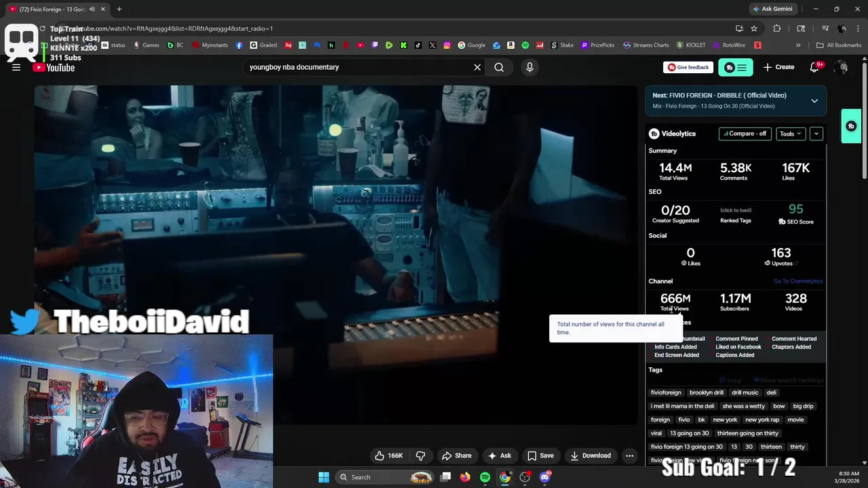
Task: Open the Streams Charts bookmark
Action: pos(646,45)
